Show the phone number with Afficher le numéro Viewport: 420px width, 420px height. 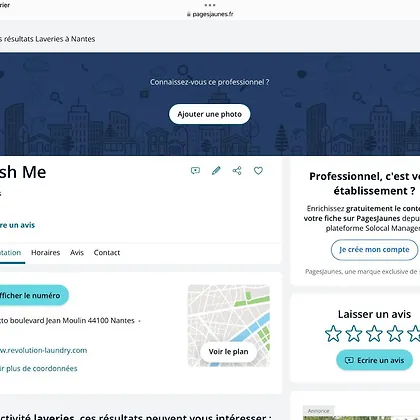[32, 295]
